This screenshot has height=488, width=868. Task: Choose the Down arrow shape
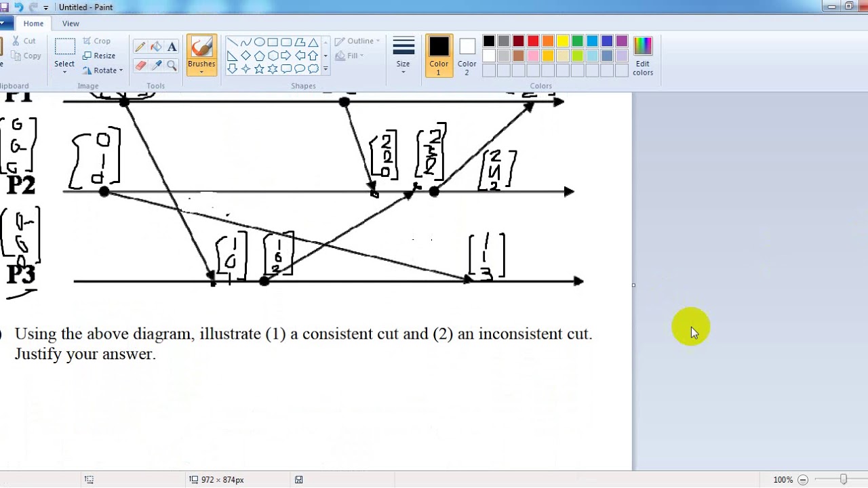coord(232,69)
